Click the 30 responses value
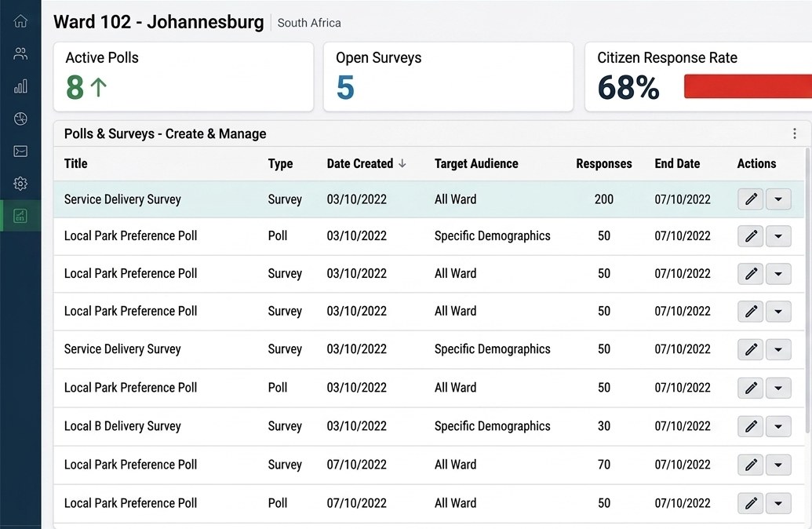The height and width of the screenshot is (529, 812). [604, 426]
